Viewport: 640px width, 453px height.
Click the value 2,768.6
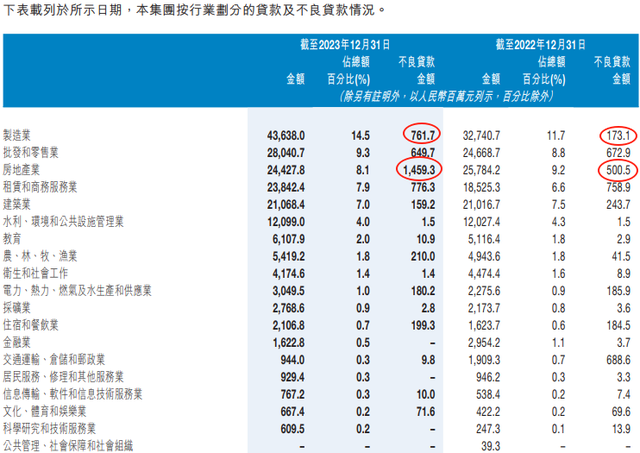(289, 308)
